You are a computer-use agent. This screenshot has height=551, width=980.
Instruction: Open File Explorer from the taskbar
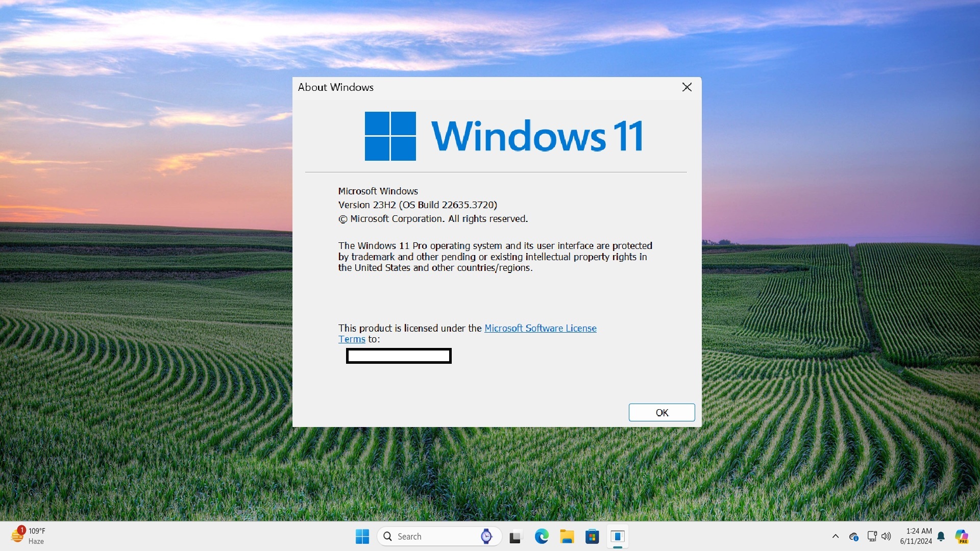(x=567, y=536)
